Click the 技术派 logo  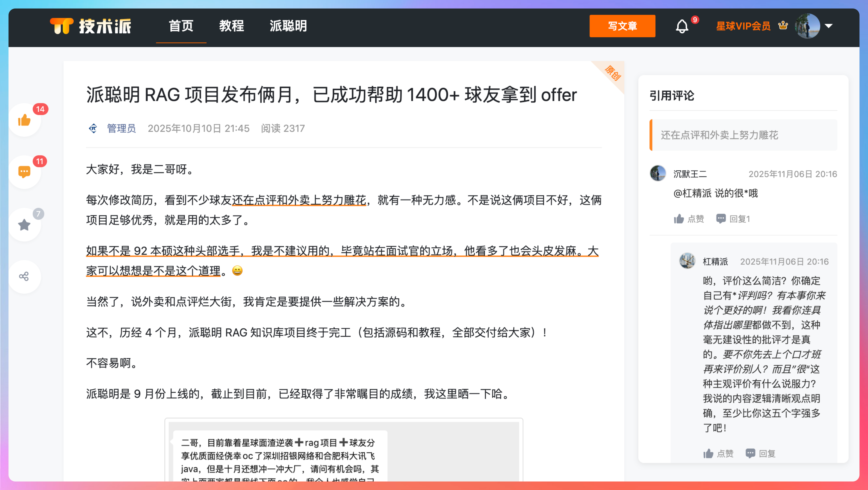click(x=90, y=26)
